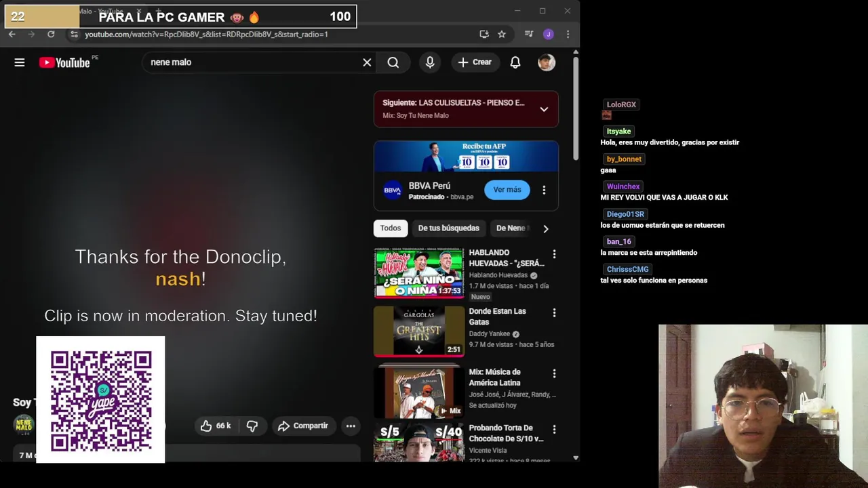Open the Donde Estan Las Gatas title
This screenshot has width=868, height=488.
click(x=497, y=317)
